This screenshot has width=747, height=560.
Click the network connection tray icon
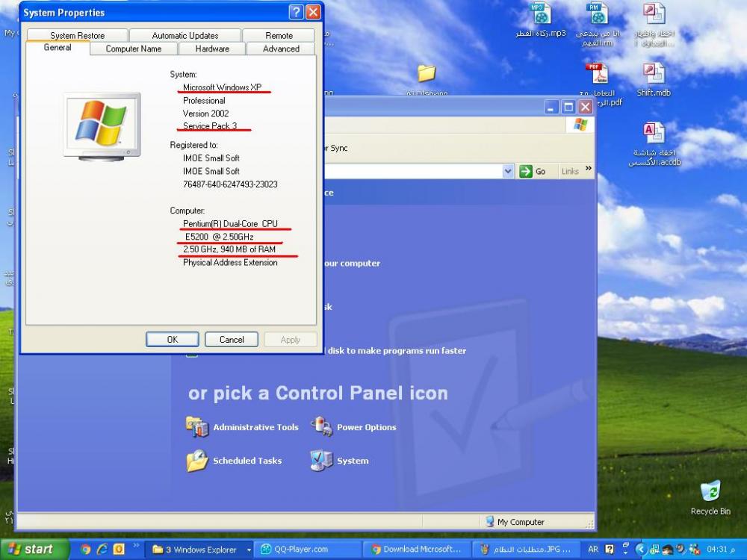[x=656, y=549]
